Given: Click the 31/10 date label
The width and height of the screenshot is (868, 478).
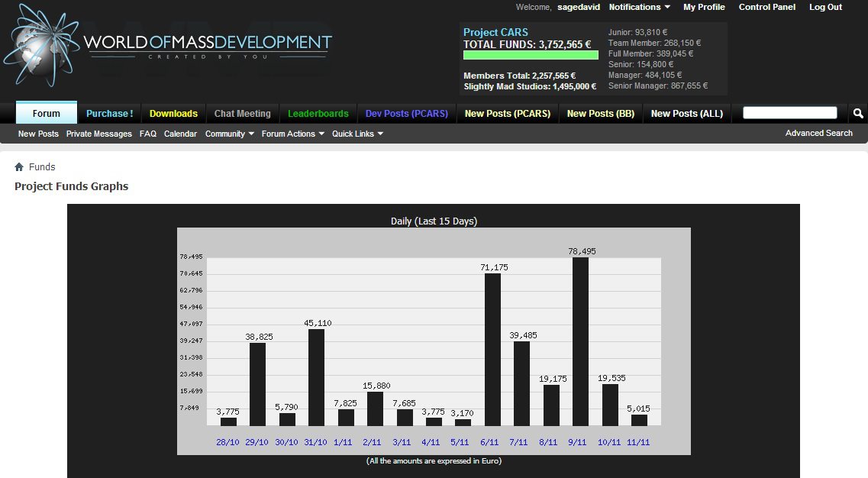Looking at the screenshot, I should tap(315, 442).
